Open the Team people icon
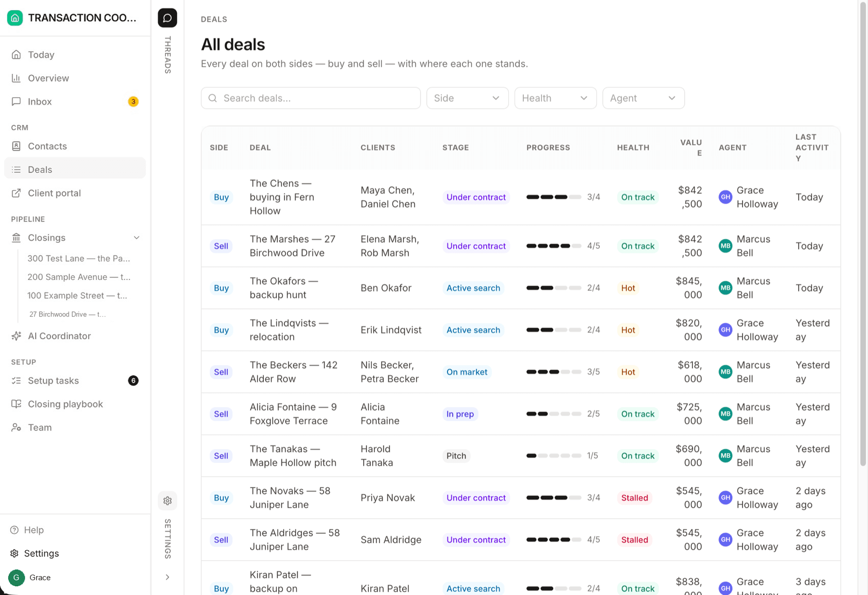868x595 pixels. click(16, 428)
